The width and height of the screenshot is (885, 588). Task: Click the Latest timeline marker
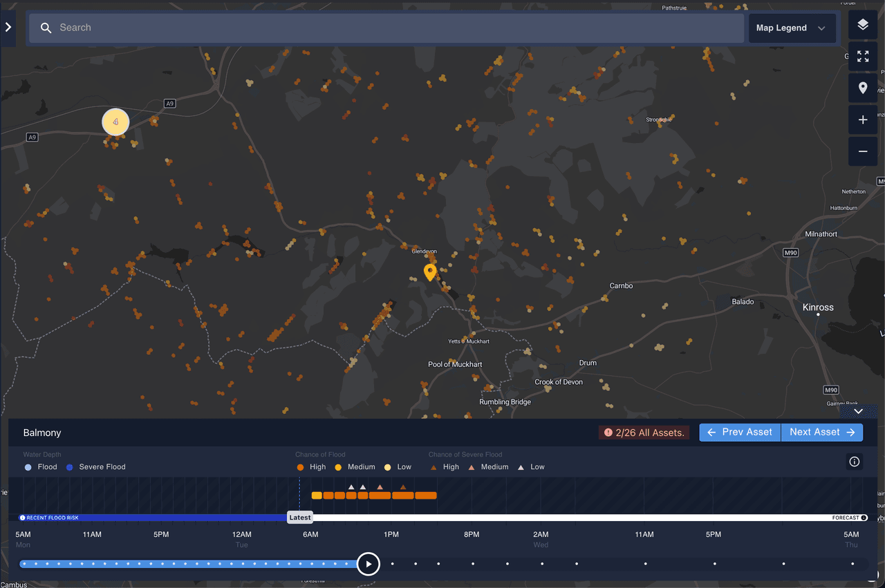(x=300, y=518)
